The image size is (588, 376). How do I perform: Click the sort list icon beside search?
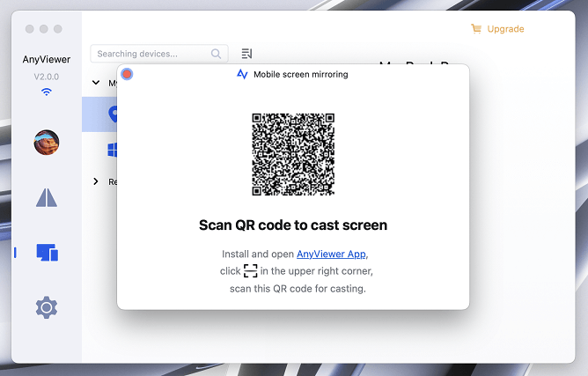coord(246,54)
